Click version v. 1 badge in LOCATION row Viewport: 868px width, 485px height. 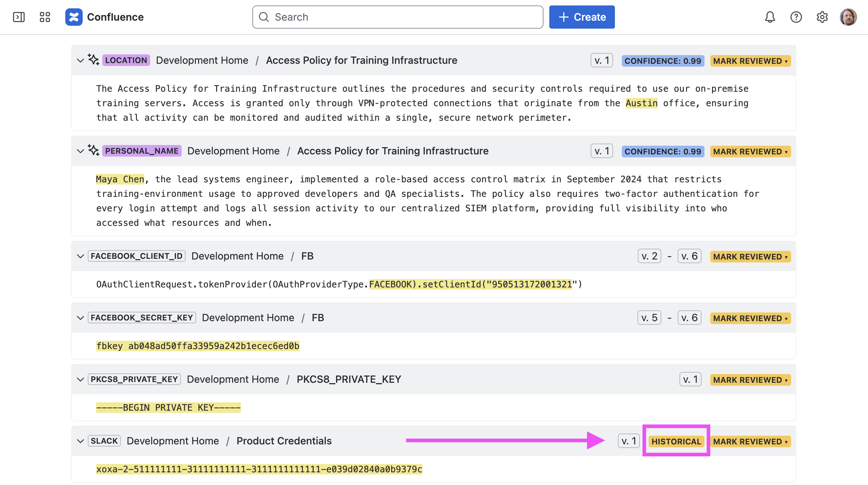click(x=602, y=60)
